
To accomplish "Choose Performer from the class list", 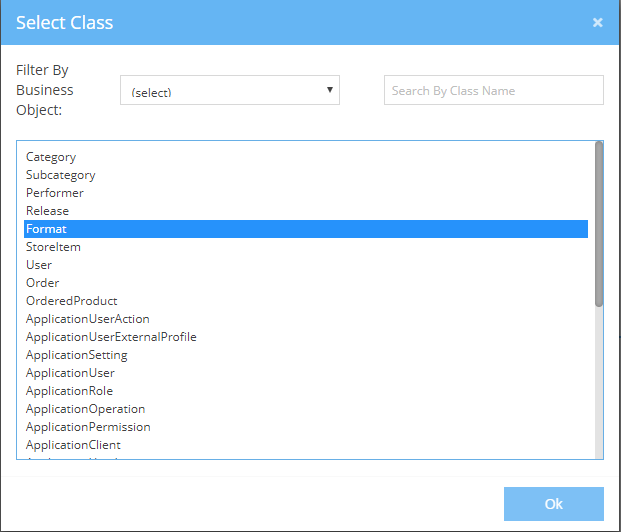I will click(55, 193).
